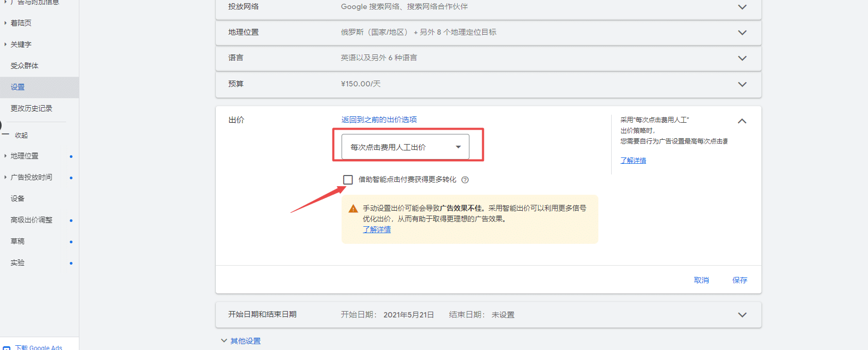Open 草稿 in the sidebar
868x350 pixels.
point(18,241)
